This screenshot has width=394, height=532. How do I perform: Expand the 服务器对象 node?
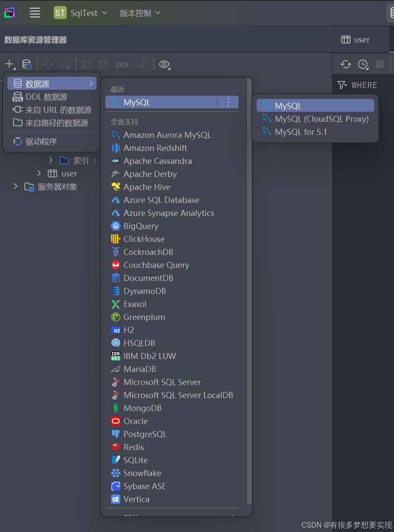click(16, 186)
